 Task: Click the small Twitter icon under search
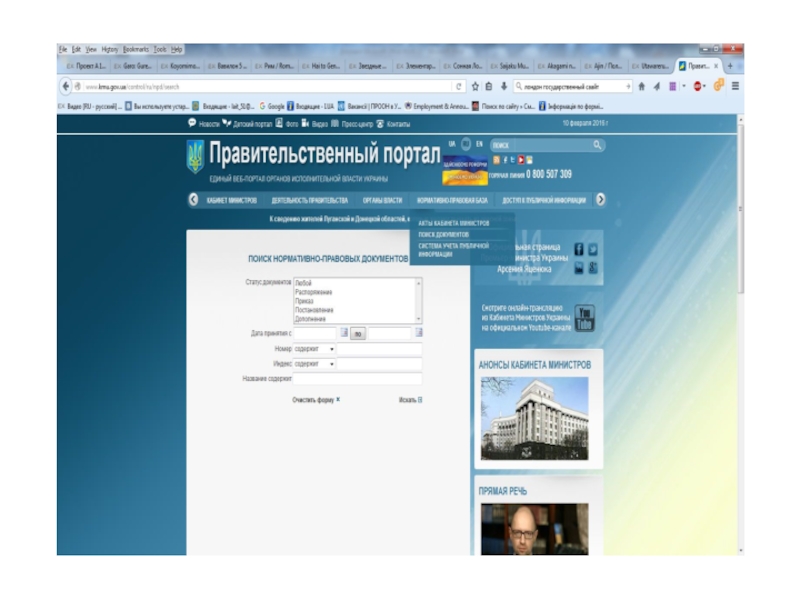513,160
